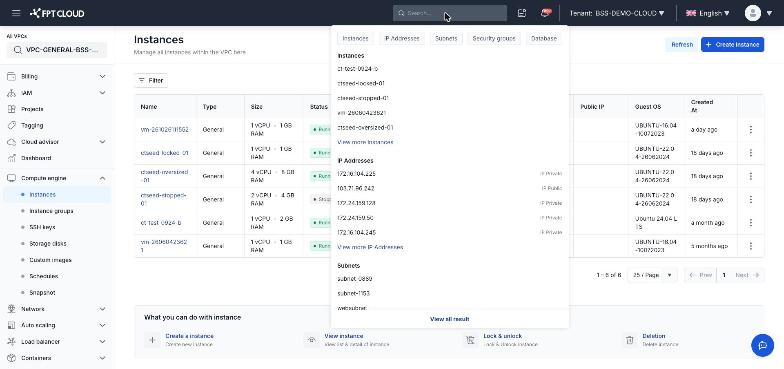Open the 25 / Page size dropdown
This screenshot has width=784, height=369.
pos(652,275)
